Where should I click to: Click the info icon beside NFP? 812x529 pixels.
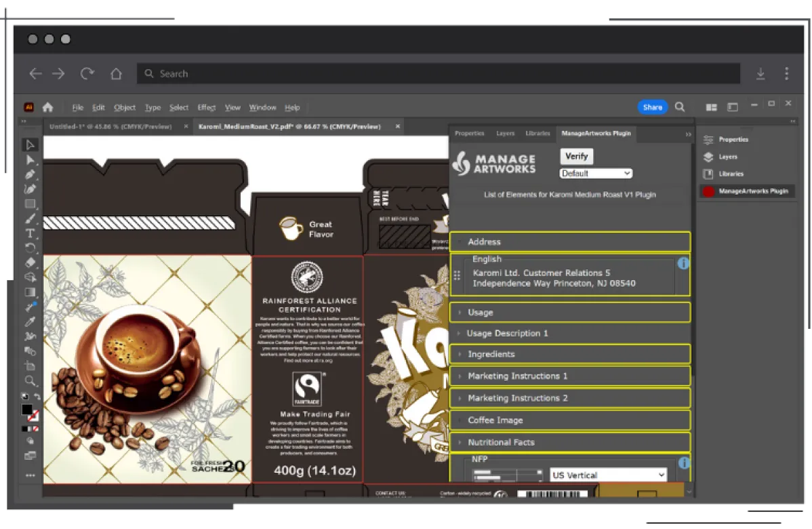(684, 463)
